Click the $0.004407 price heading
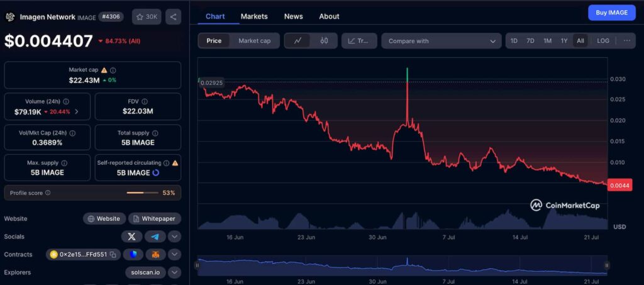Image resolution: width=644 pixels, height=285 pixels. 48,41
